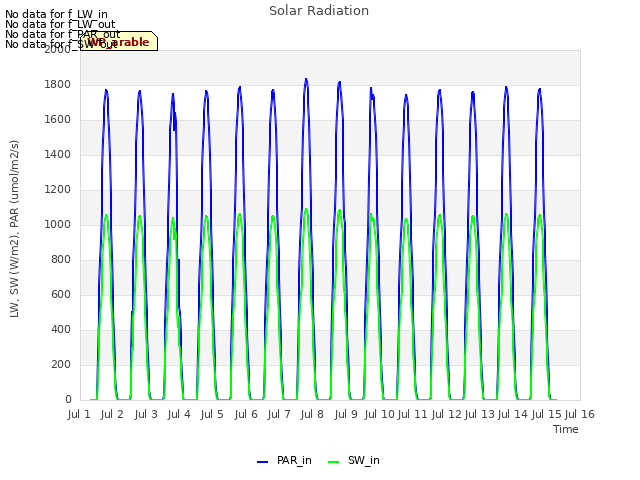Click the 1600 y-axis tick label
The height and width of the screenshot is (480, 640).
tap(58, 120)
